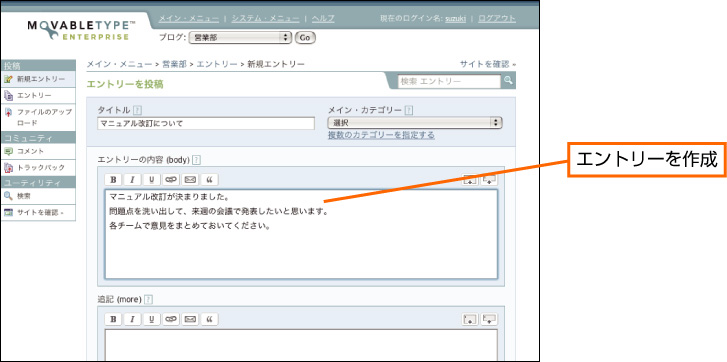Image resolution: width=727 pixels, height=362 pixels.
Task: Click 複数のカテゴリーを指定する link
Action: tap(381, 135)
